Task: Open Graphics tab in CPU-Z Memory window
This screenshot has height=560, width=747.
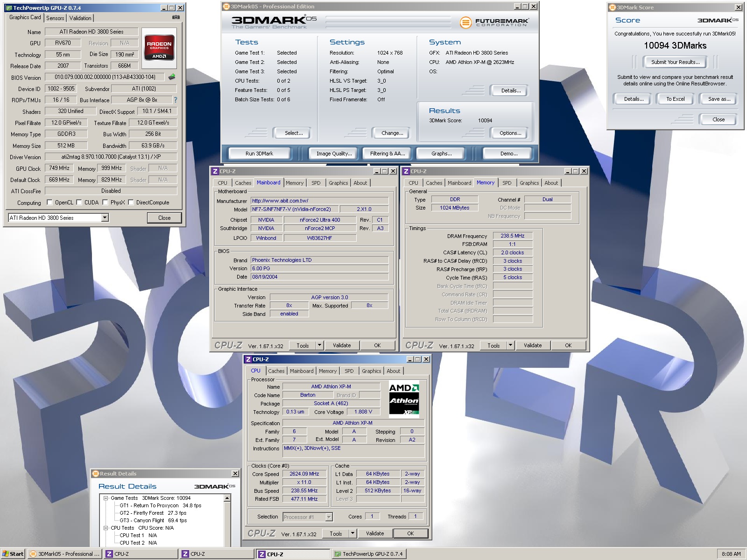Action: point(529,183)
